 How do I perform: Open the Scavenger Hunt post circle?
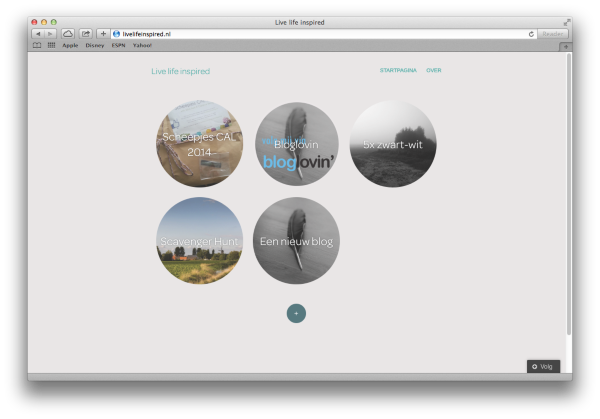[x=199, y=241]
